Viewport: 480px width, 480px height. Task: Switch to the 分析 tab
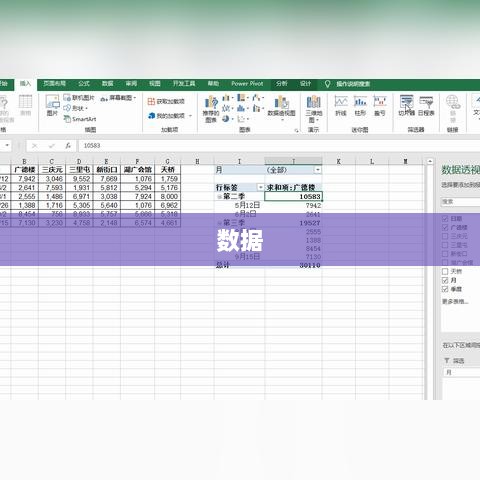tap(281, 84)
